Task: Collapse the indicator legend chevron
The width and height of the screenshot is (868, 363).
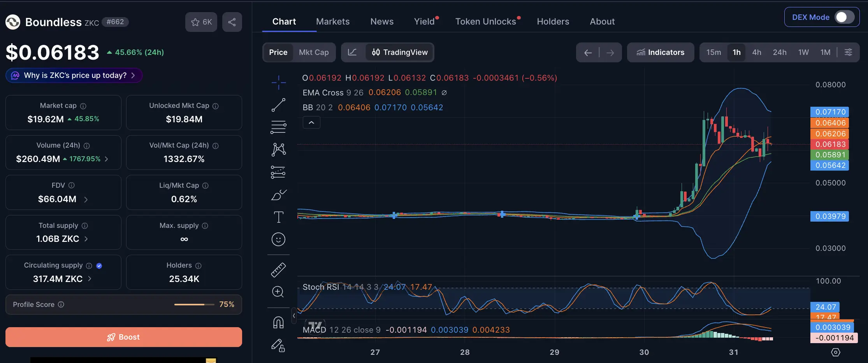Action: coord(311,122)
